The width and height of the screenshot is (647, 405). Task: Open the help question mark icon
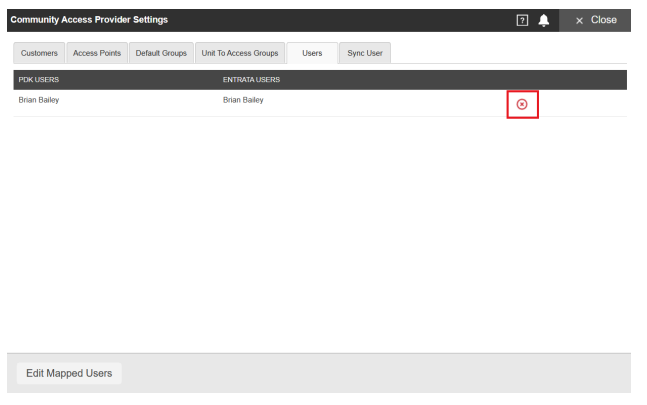(522, 20)
